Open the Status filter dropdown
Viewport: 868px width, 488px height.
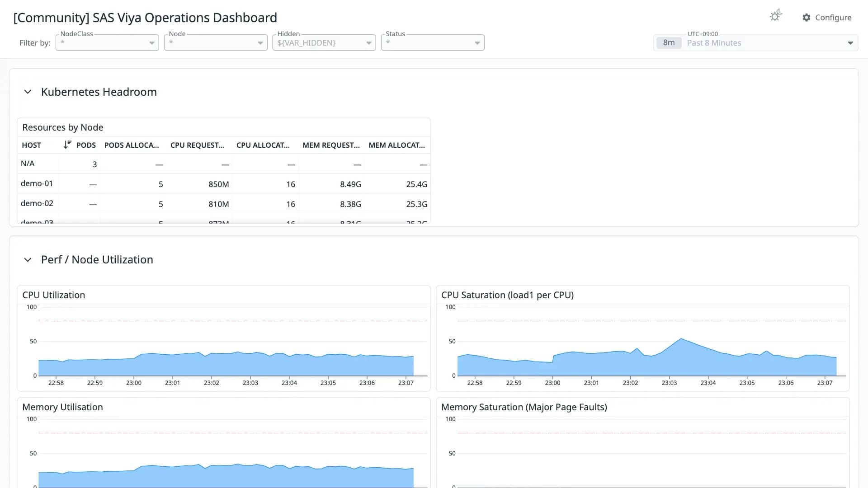click(x=433, y=43)
